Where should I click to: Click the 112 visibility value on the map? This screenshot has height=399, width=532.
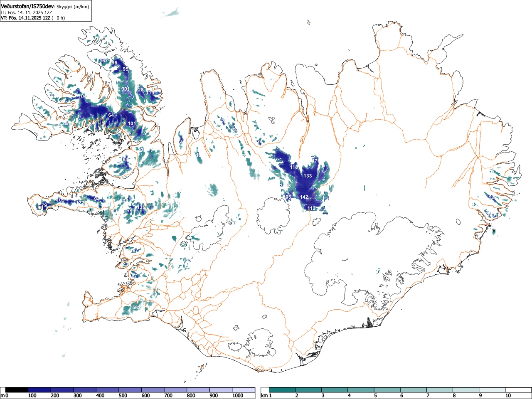[312, 208]
